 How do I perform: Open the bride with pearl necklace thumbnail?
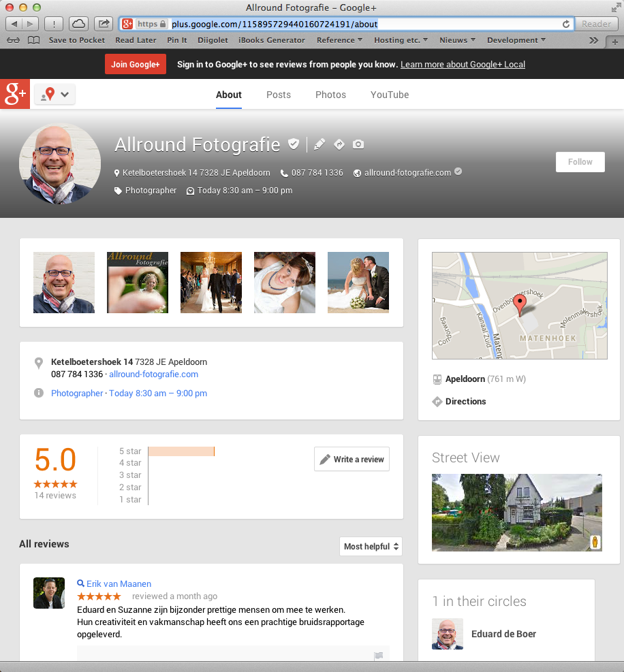click(x=285, y=283)
